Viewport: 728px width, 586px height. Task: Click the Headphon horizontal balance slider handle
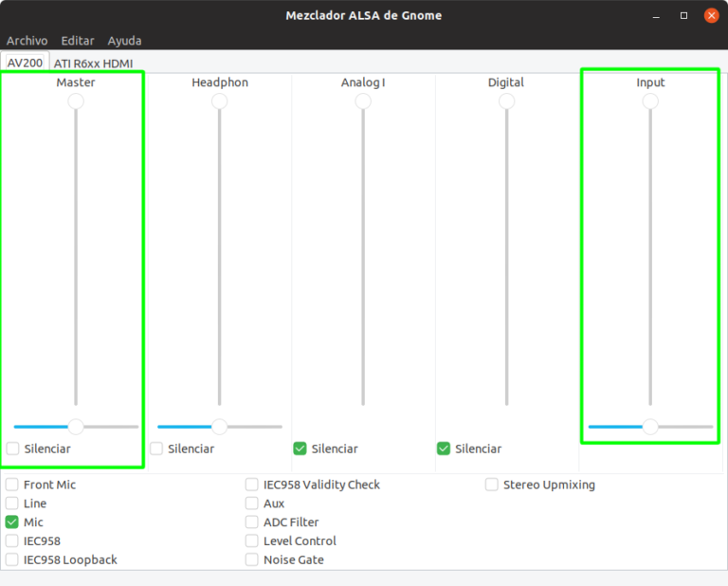220,427
